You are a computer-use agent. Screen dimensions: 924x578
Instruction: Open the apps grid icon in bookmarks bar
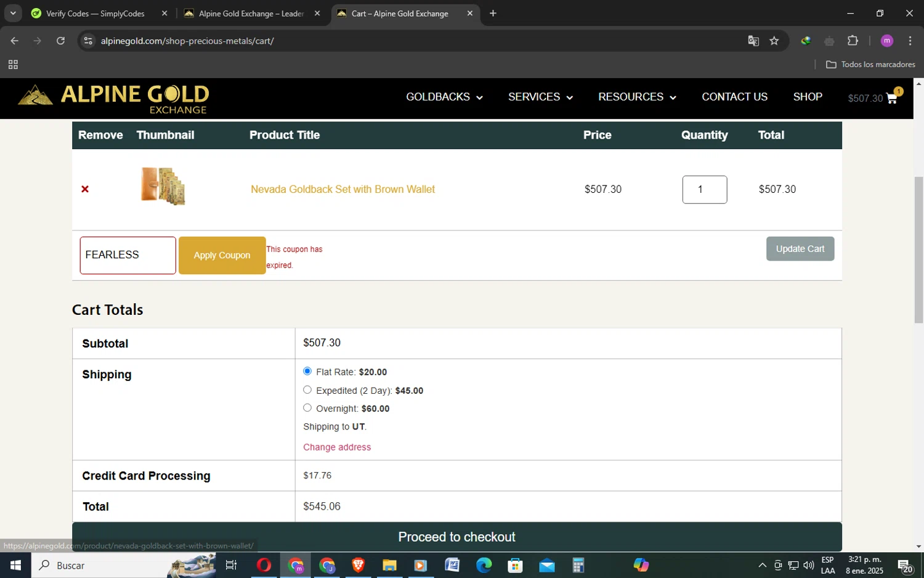point(13,65)
